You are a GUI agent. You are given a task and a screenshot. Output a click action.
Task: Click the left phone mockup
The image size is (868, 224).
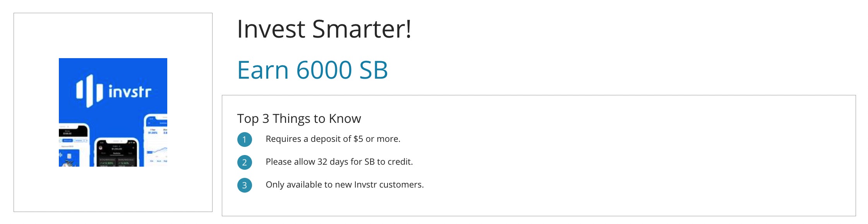click(x=73, y=145)
